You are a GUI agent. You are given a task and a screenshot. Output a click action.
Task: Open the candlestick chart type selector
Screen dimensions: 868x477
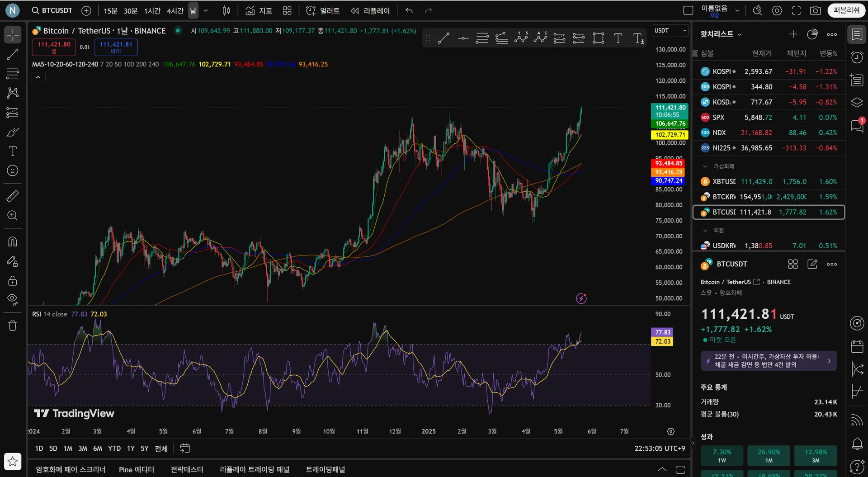(x=226, y=10)
